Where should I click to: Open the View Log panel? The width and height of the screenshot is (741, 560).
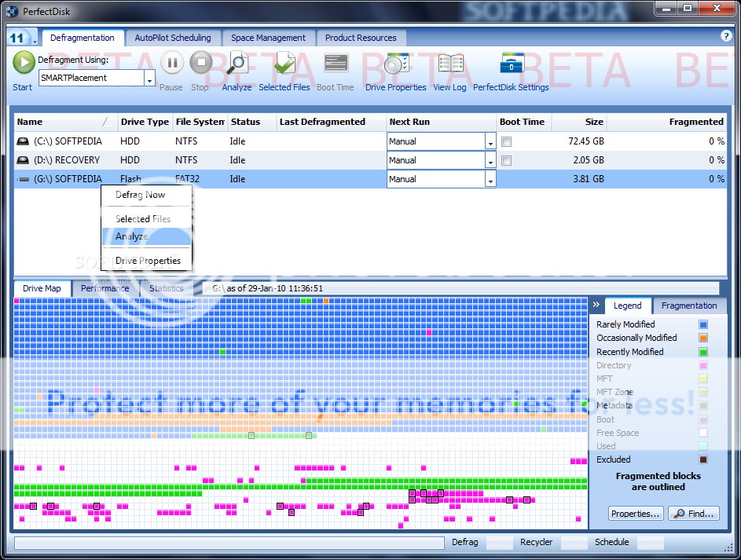pos(449,63)
